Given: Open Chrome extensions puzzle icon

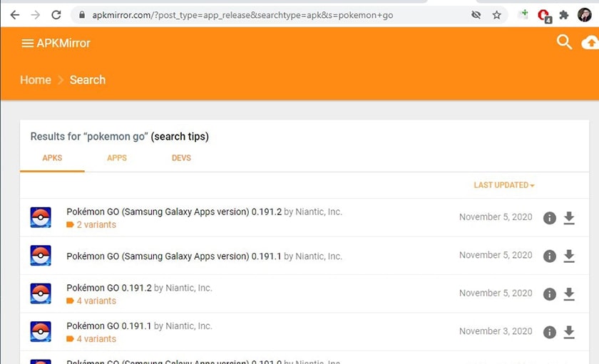Looking at the screenshot, I should 564,15.
